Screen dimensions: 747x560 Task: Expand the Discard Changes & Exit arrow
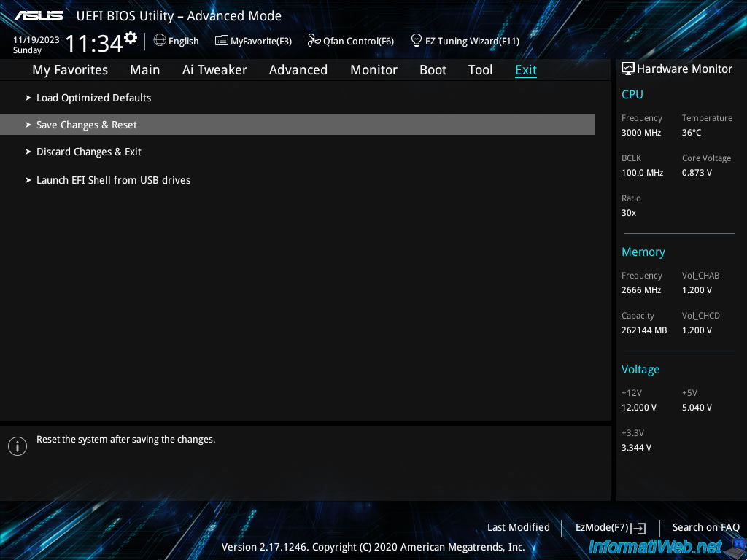click(x=28, y=152)
